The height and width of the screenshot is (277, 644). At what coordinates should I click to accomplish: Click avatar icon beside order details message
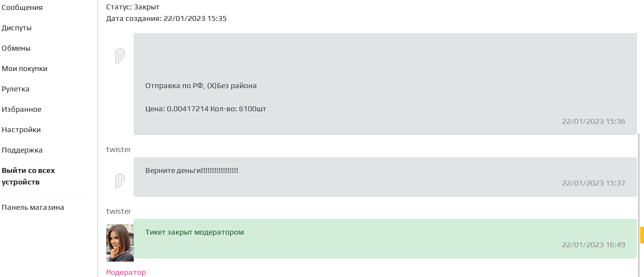(119, 56)
